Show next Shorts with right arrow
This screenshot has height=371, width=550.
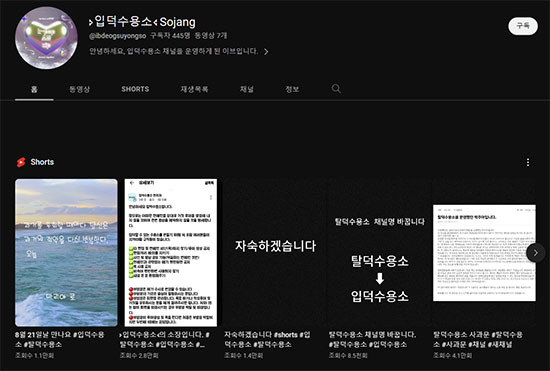[536, 252]
